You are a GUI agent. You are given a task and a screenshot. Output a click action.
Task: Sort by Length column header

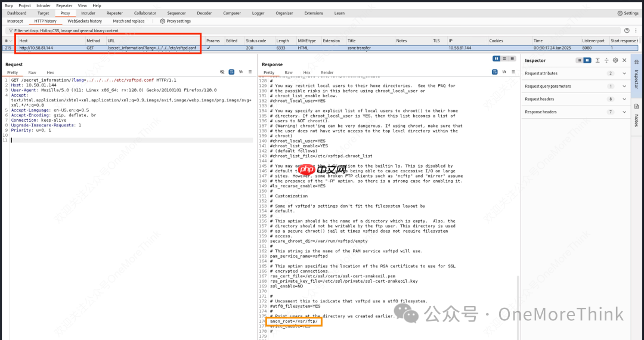[x=283, y=41]
